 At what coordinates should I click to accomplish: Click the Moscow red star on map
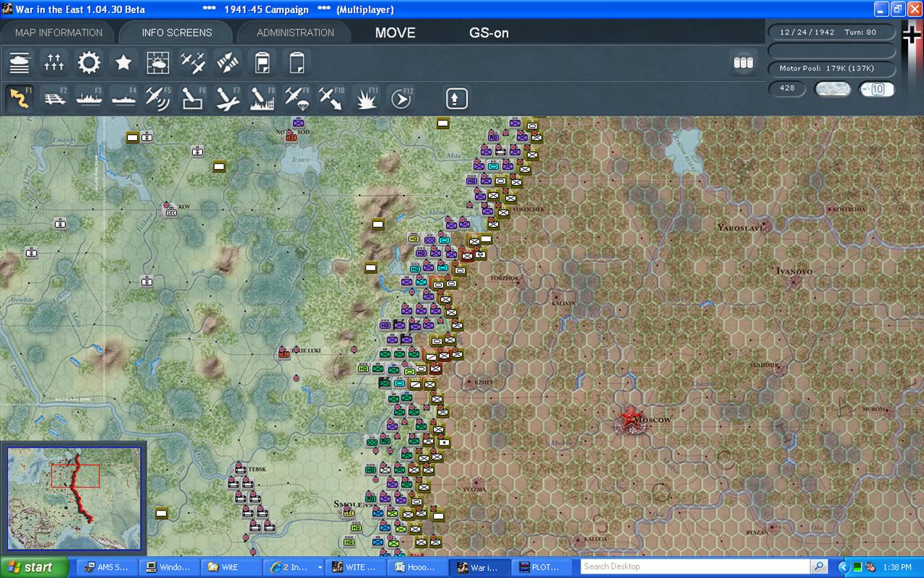(630, 418)
